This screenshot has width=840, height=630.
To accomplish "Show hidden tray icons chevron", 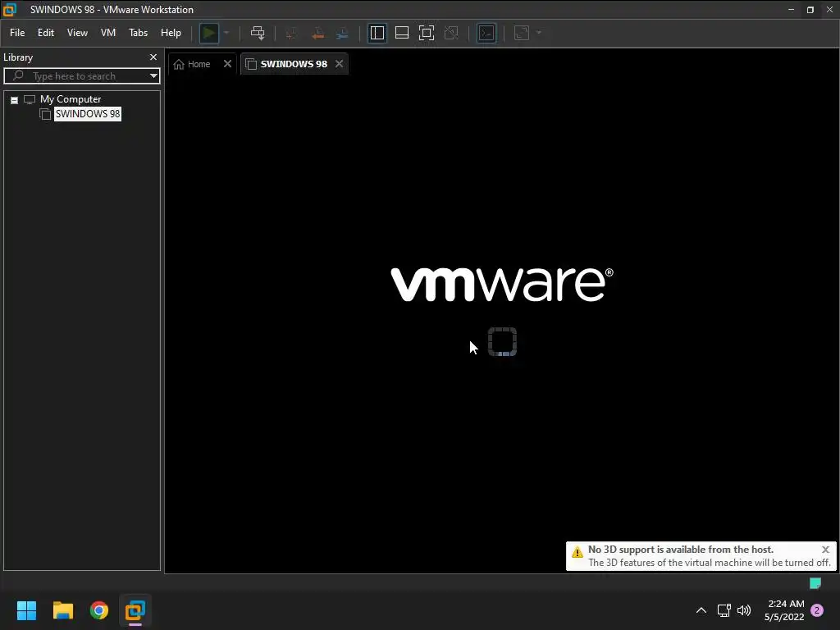I will point(701,610).
